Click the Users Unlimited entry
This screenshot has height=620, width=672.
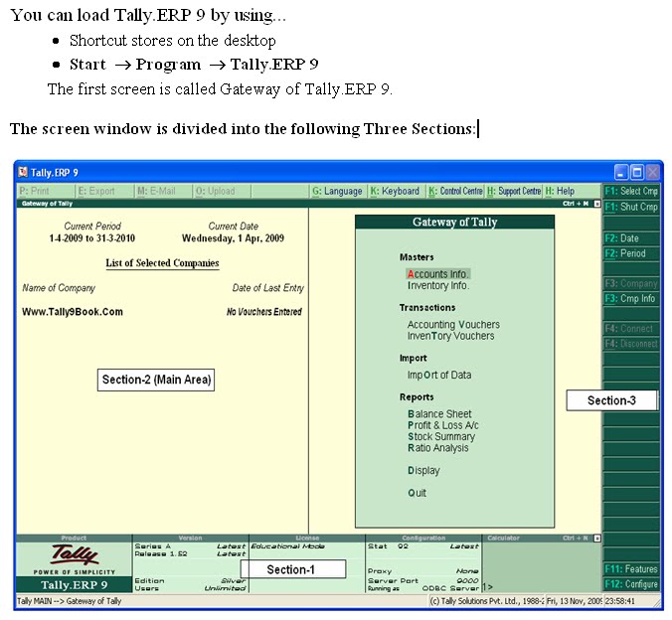(x=190, y=588)
